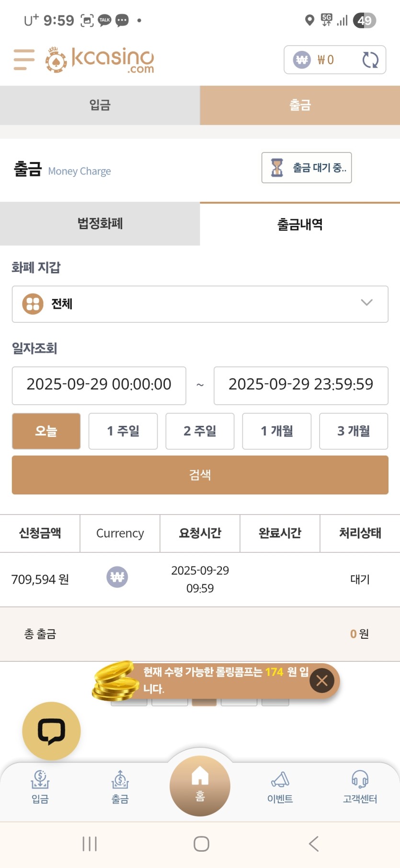This screenshot has height=868, width=400.
Task: Select the 1 주일 date range option
Action: pyautogui.click(x=123, y=431)
